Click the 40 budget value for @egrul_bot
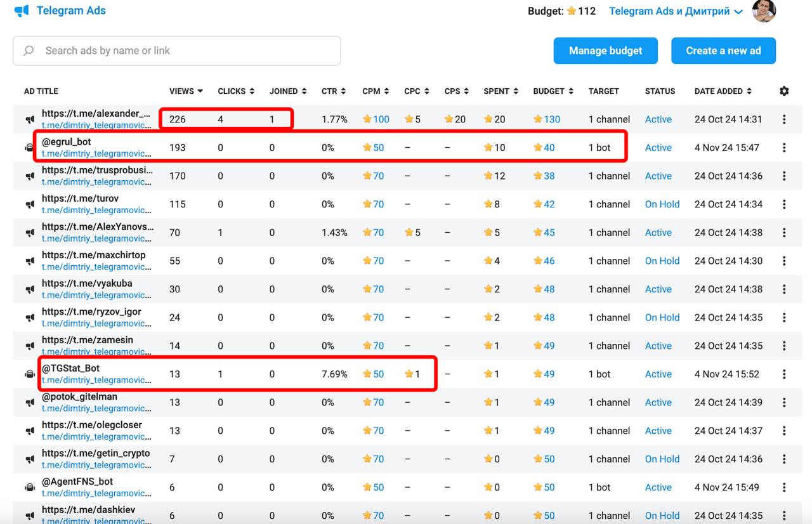This screenshot has height=524, width=812. coord(544,148)
